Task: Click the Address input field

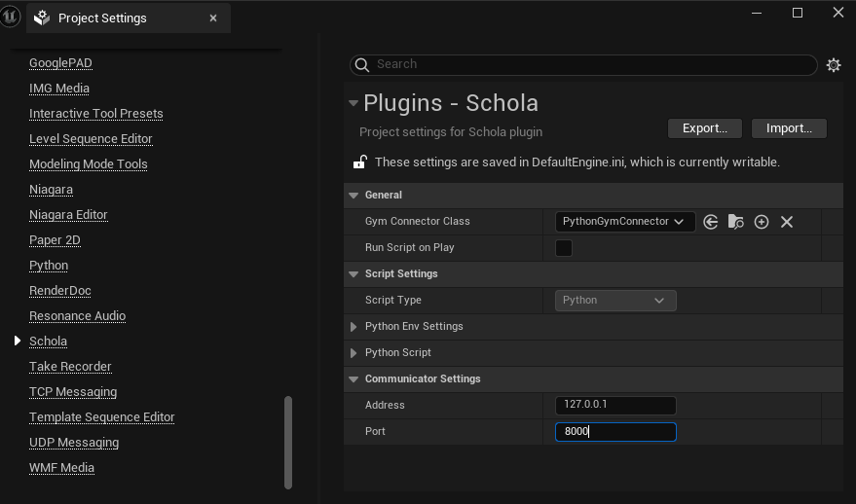Action: tap(615, 406)
